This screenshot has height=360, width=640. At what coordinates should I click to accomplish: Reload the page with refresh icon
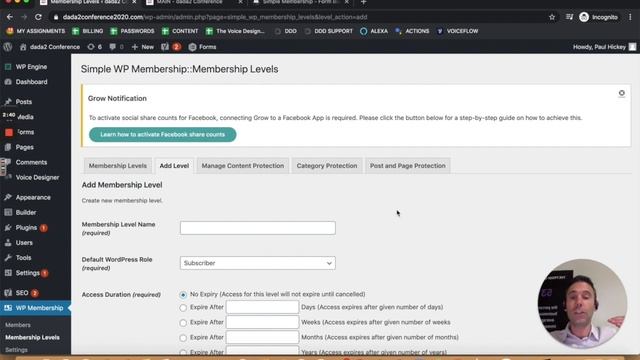coord(38,17)
